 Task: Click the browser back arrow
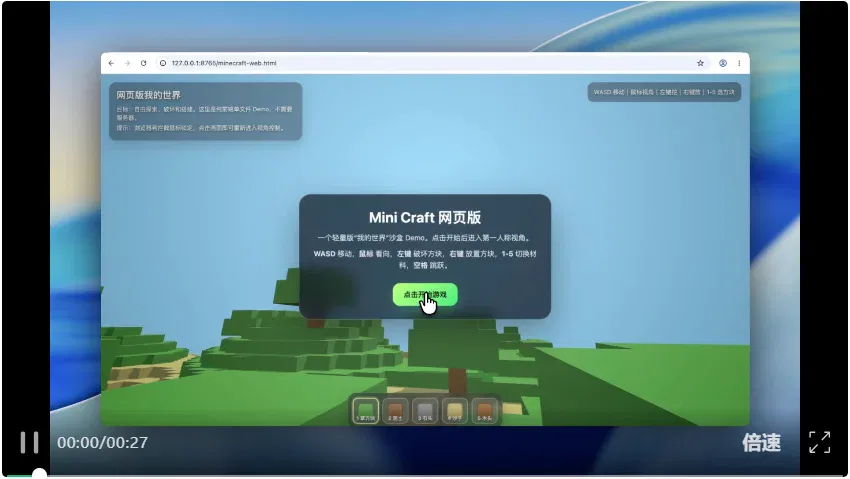click(111, 63)
